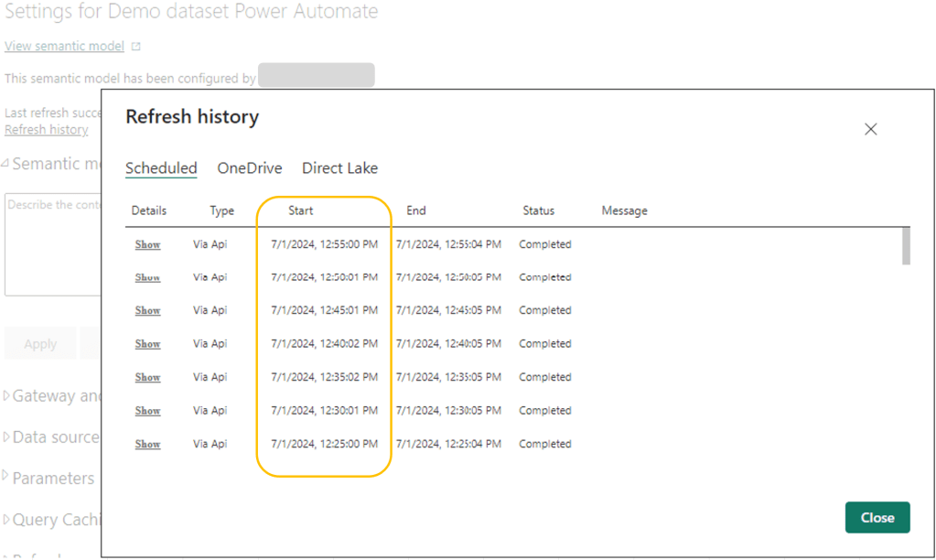Close the Refresh history dialog with X
The height and width of the screenshot is (560, 936).
pos(870,130)
